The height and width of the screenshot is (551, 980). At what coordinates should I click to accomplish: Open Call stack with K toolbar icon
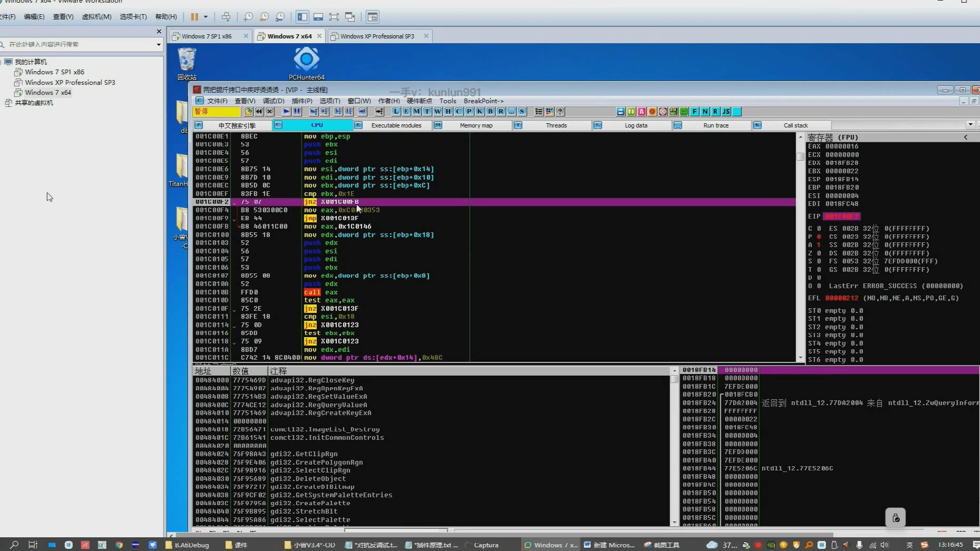coord(480,112)
